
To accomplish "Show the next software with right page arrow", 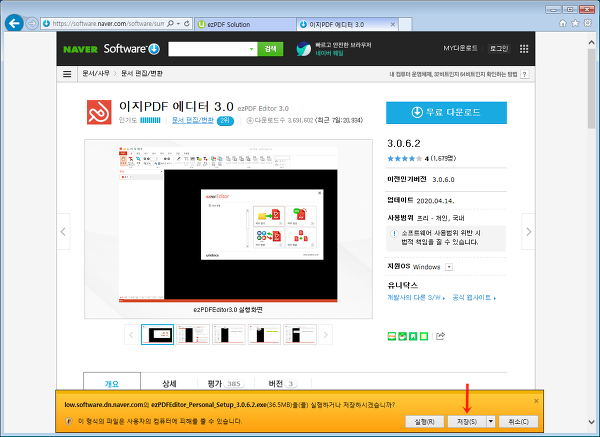I will (528, 232).
